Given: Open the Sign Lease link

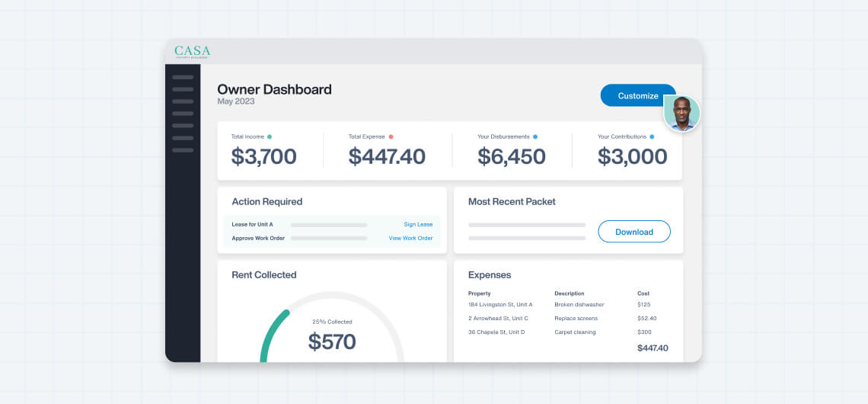Looking at the screenshot, I should click(x=418, y=225).
